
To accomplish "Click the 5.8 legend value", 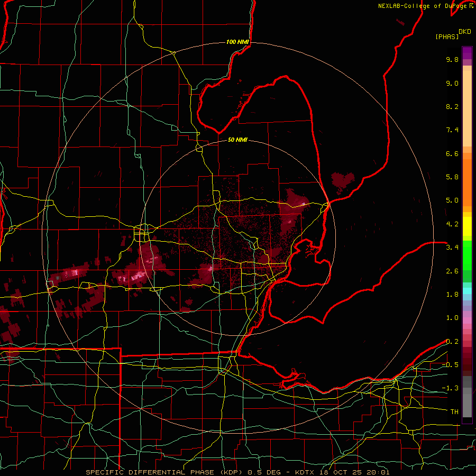I will [452, 177].
